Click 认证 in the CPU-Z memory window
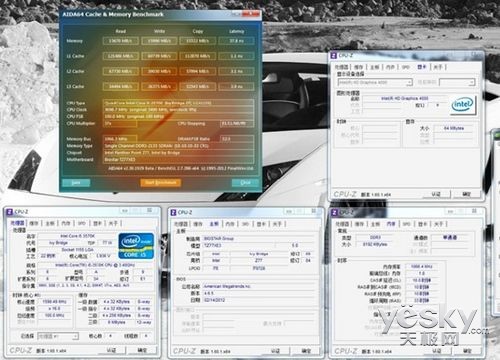Screen dimensions: 500x360 pos(437,351)
